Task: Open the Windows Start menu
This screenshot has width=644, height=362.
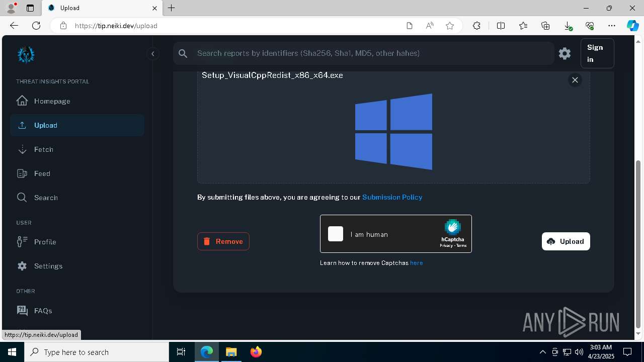Action: 12,352
